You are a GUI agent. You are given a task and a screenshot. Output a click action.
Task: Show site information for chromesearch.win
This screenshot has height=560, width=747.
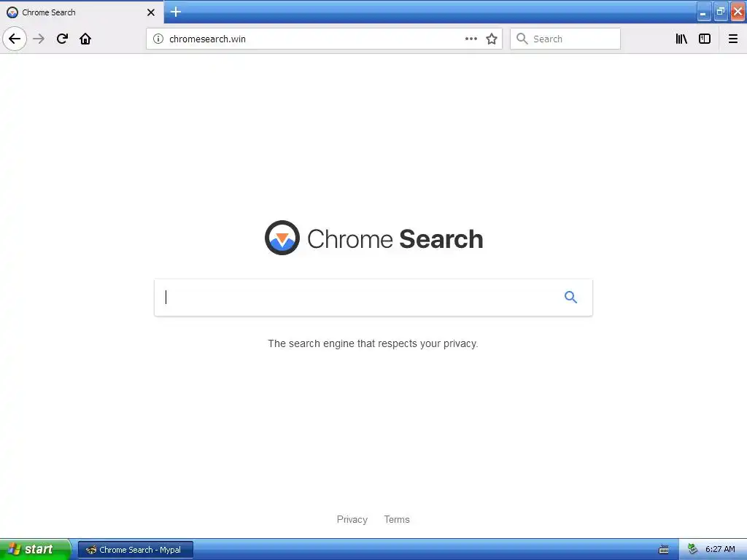tap(158, 39)
